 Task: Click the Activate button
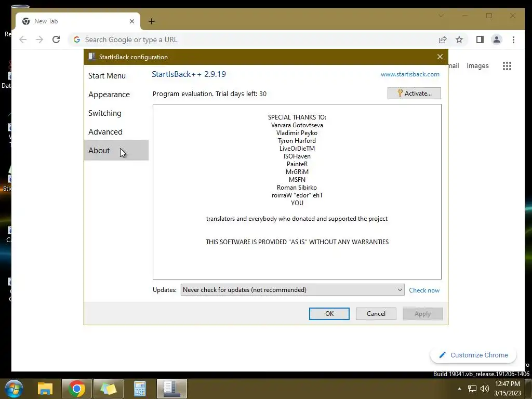point(414,94)
